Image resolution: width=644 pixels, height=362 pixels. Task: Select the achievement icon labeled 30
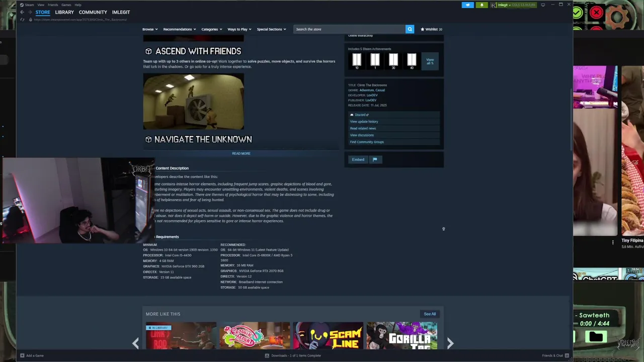[x=393, y=61]
